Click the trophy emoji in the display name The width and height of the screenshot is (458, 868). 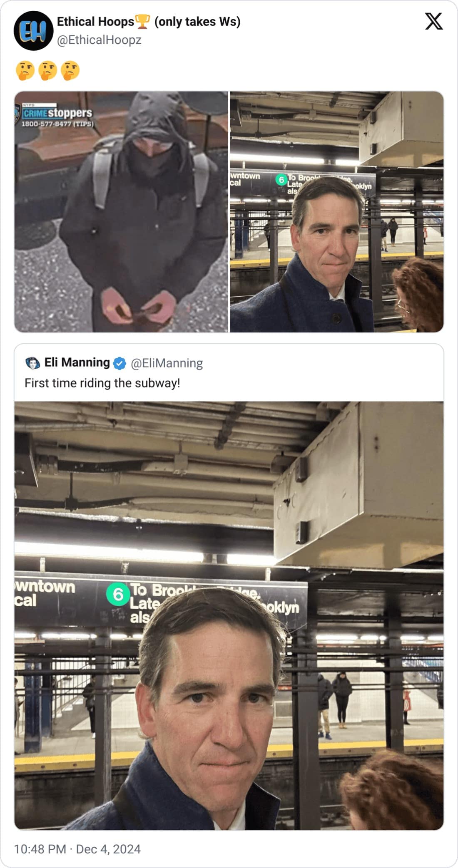point(142,22)
